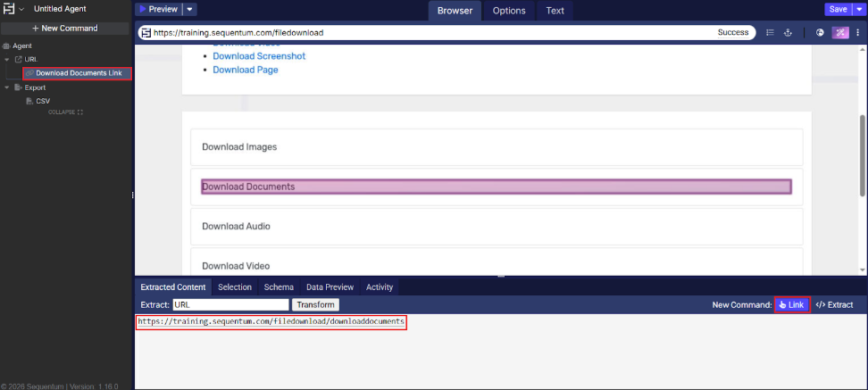Click the anchor icon in browser toolbar
The image size is (868, 390).
(788, 33)
